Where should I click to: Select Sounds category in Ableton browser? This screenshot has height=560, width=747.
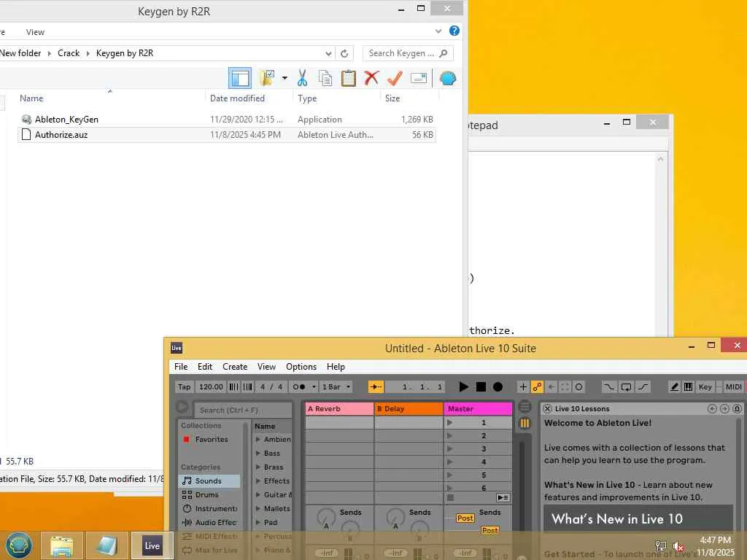click(209, 481)
